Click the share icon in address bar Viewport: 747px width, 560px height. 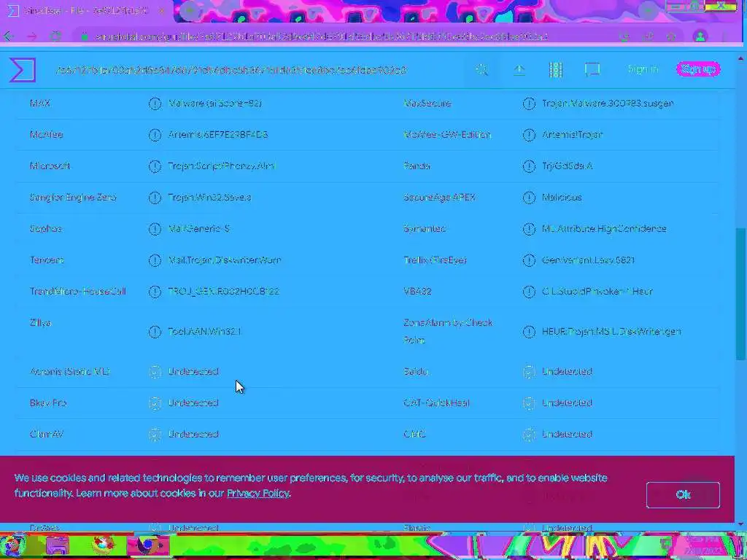click(648, 36)
